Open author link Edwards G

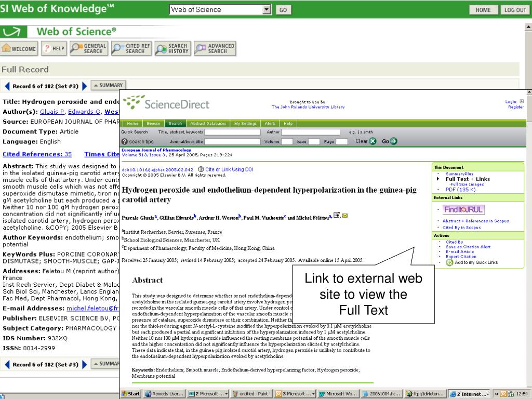point(84,112)
